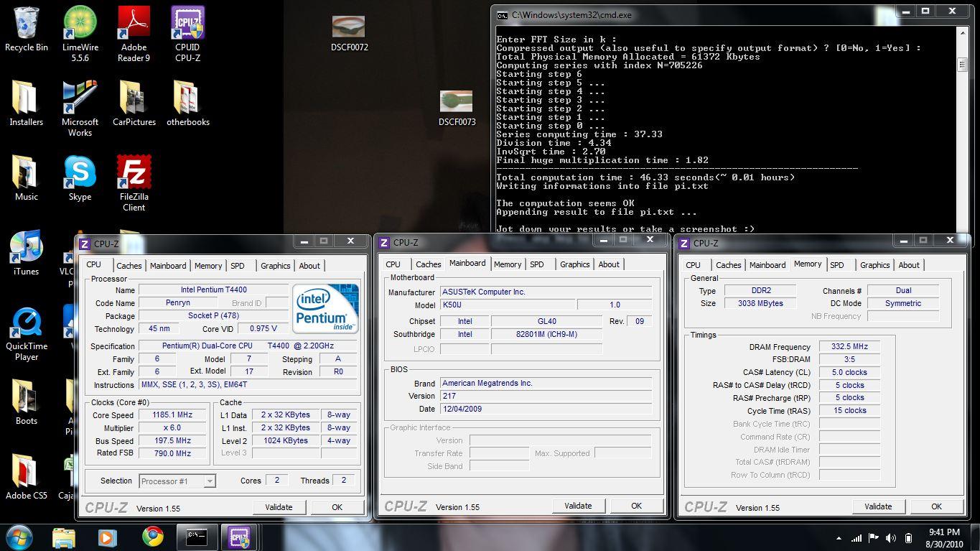
Task: Switch to Caches tab in left CPU-Z window
Action: point(129,266)
